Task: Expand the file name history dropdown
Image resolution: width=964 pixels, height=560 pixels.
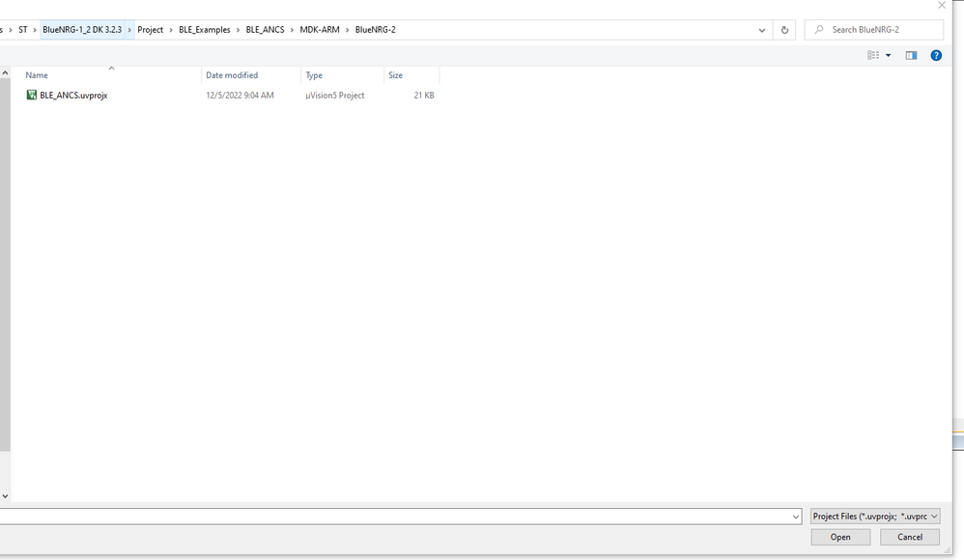Action: 796,517
